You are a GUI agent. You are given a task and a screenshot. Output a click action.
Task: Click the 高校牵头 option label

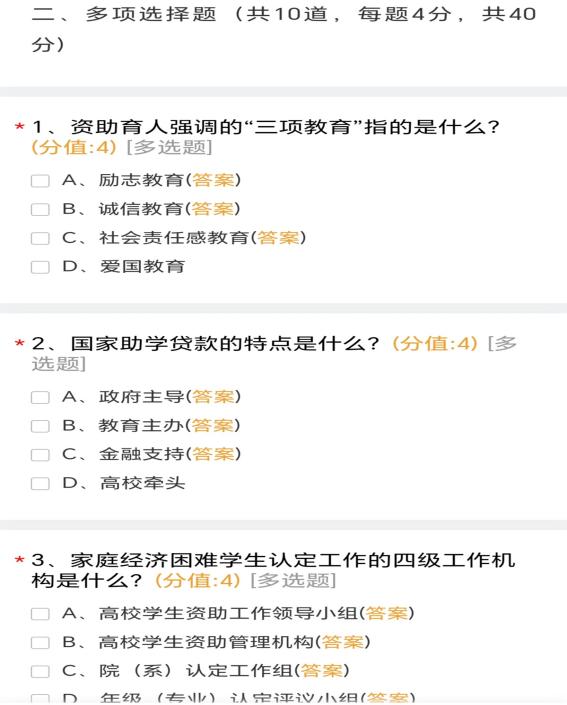pos(142,483)
